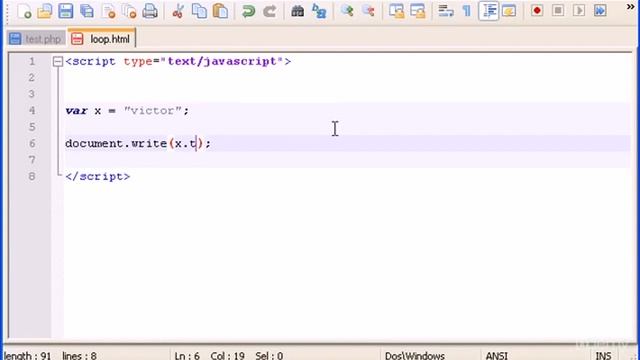Toggle synchronized vertical scrolling icon

396,11
